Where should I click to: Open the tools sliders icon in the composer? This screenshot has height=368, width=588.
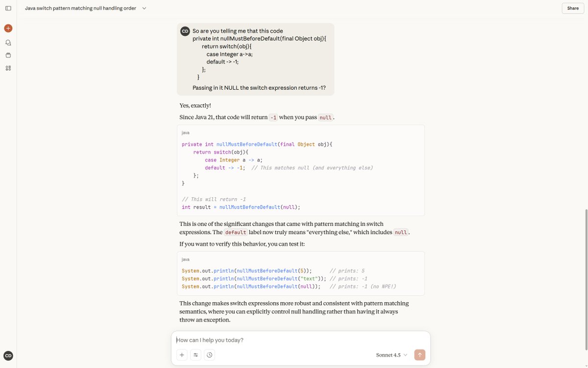pos(195,354)
